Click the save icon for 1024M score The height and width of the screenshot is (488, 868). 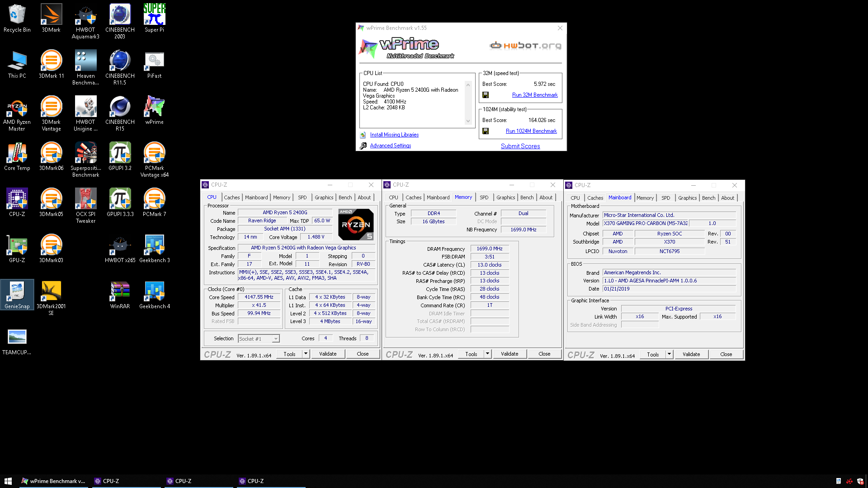click(486, 131)
